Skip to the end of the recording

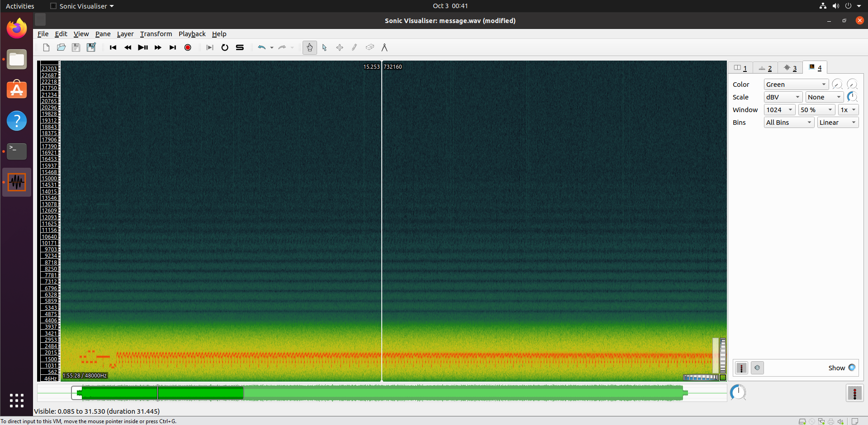point(172,47)
